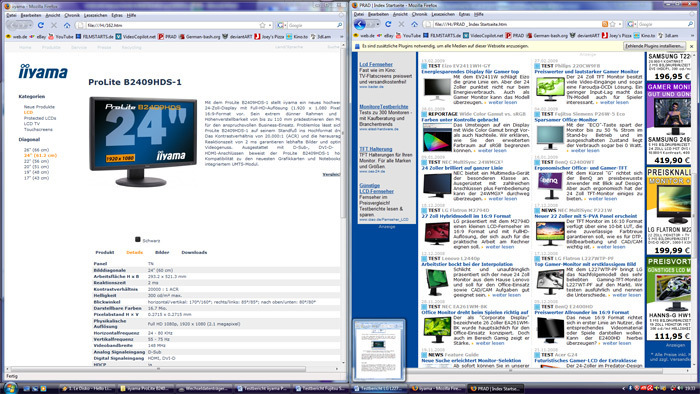
Task: Click the 'Fehlende Plugins installieren...' button
Action: click(x=654, y=46)
